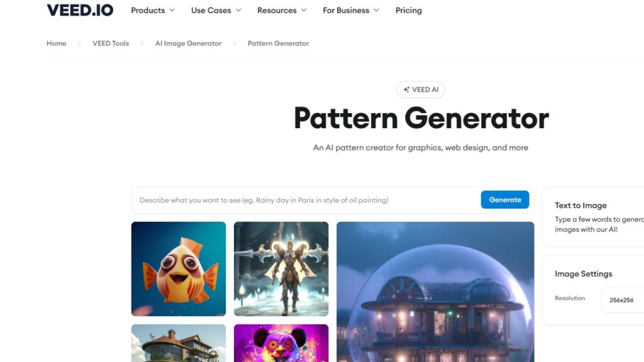Expand the Products dropdown menu
Image resolution: width=644 pixels, height=362 pixels.
(x=153, y=10)
